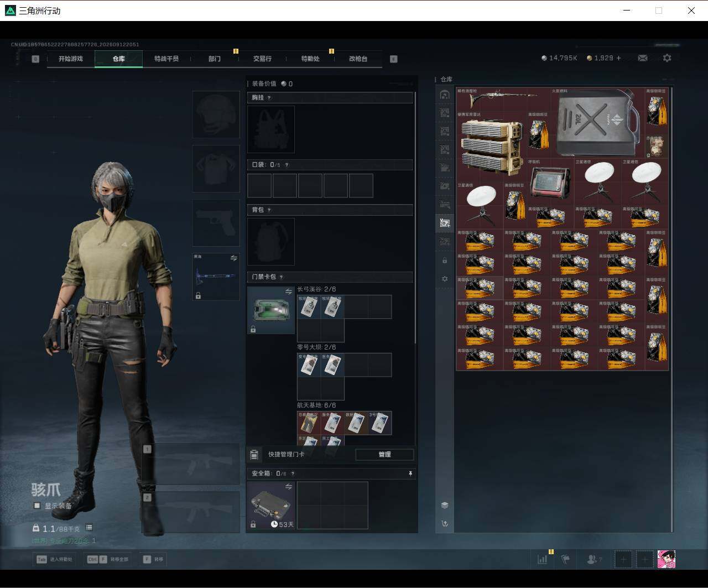Go to the 部门 tab
This screenshot has width=708, height=588.
pos(215,59)
